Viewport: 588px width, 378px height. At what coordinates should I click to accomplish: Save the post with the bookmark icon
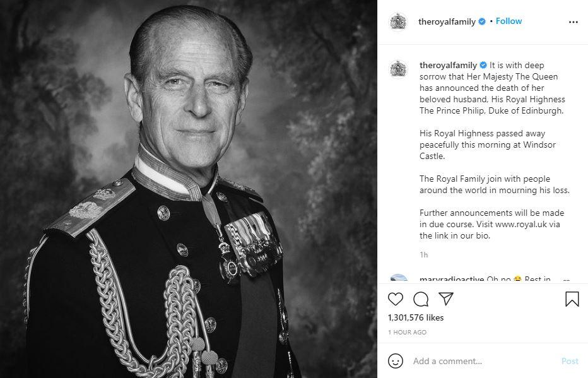coord(572,298)
